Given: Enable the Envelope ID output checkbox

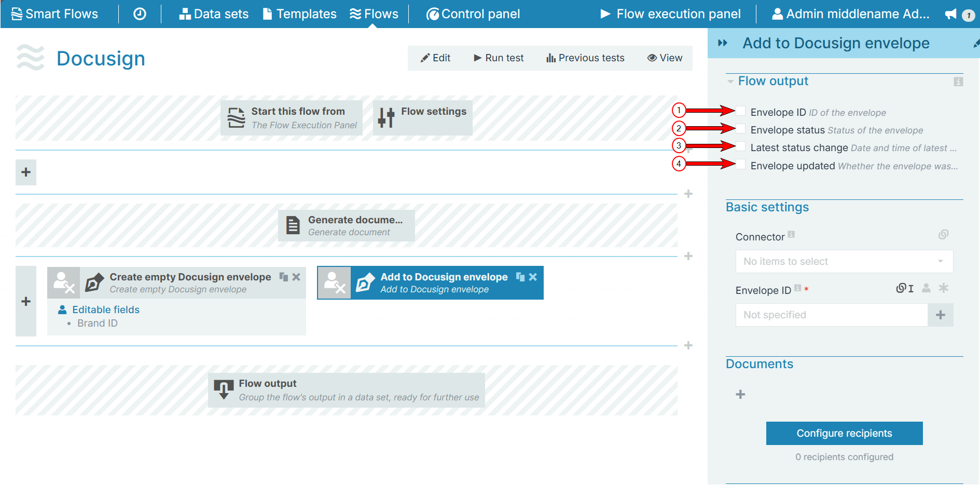Looking at the screenshot, I should coord(741,111).
